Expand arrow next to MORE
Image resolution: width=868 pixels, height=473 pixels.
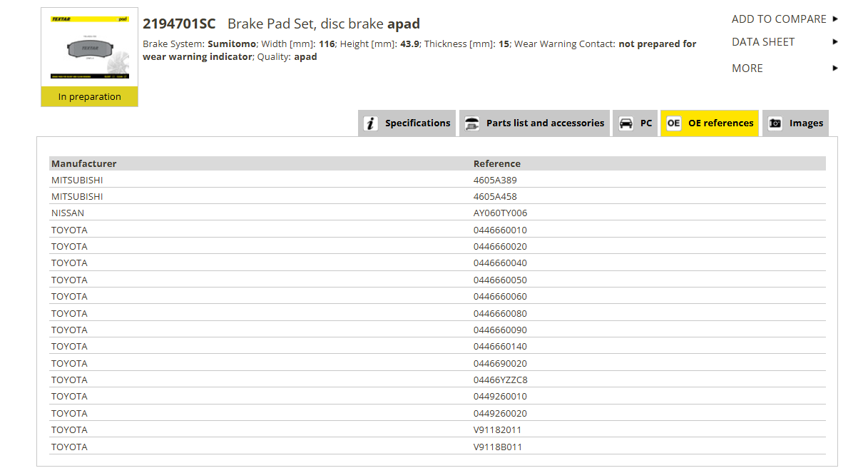coord(835,68)
